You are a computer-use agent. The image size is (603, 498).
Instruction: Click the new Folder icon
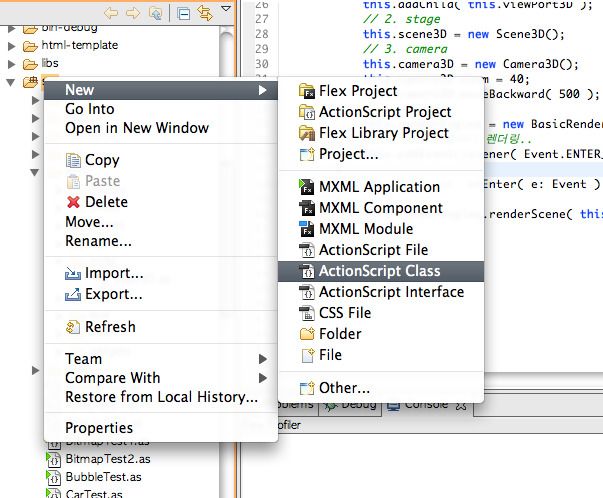307,334
